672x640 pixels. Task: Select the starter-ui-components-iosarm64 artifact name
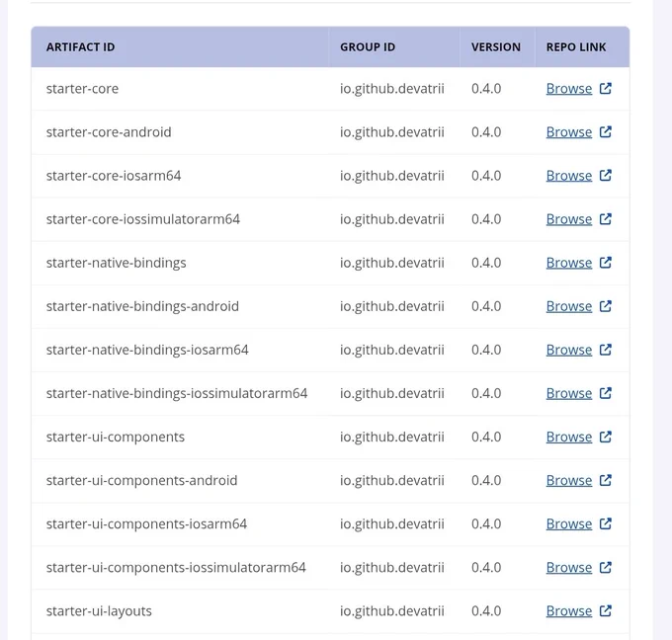[146, 523]
